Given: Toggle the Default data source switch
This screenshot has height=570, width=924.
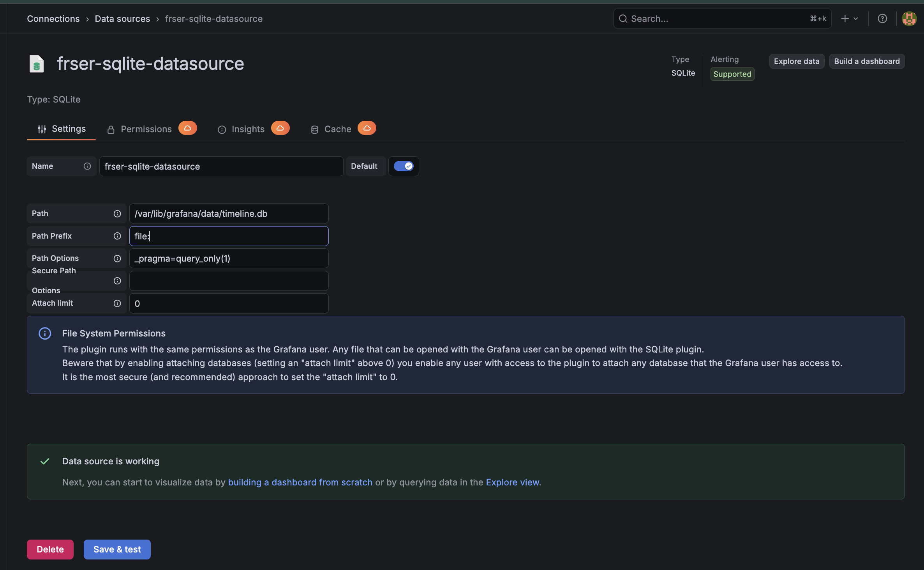Looking at the screenshot, I should click(x=404, y=166).
